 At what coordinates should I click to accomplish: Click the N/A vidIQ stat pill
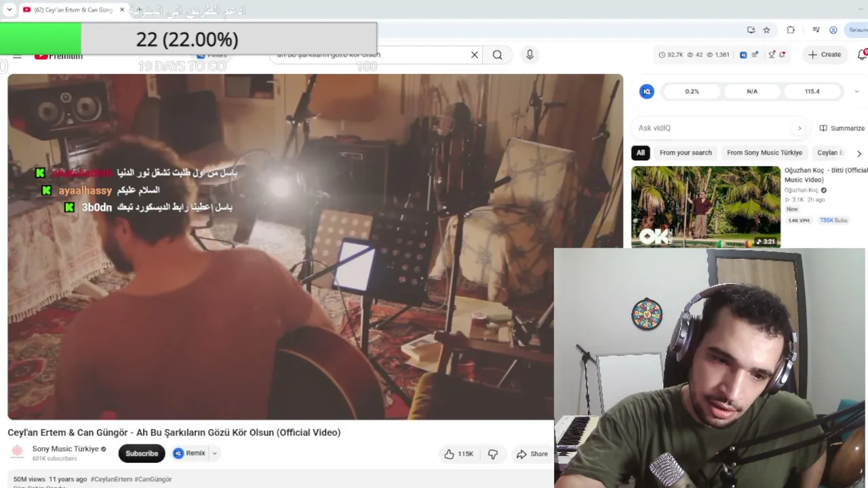(x=752, y=91)
